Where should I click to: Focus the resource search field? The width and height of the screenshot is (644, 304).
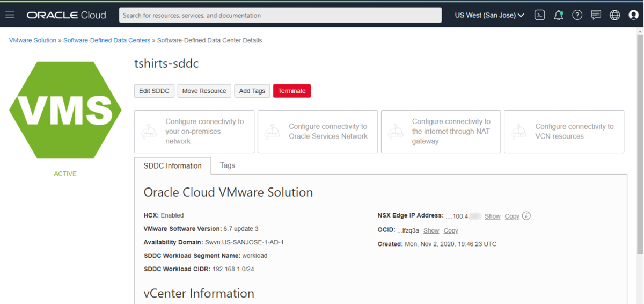280,15
